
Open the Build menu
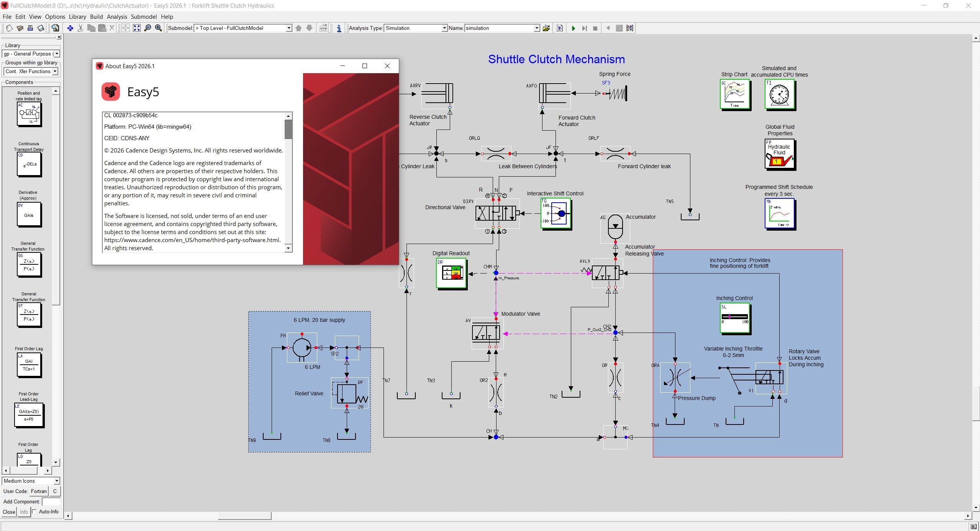pos(97,17)
